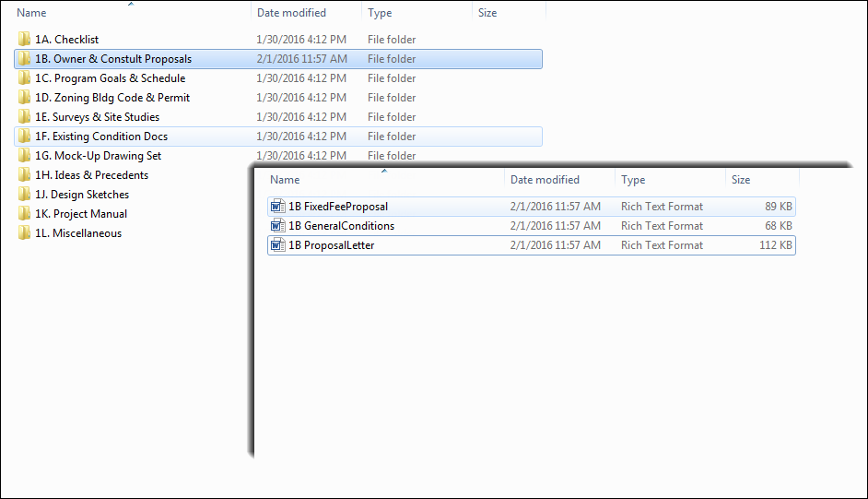The width and height of the screenshot is (868, 499).
Task: Click the 1B FixedFeeProposal Word file icon
Action: [x=277, y=207]
